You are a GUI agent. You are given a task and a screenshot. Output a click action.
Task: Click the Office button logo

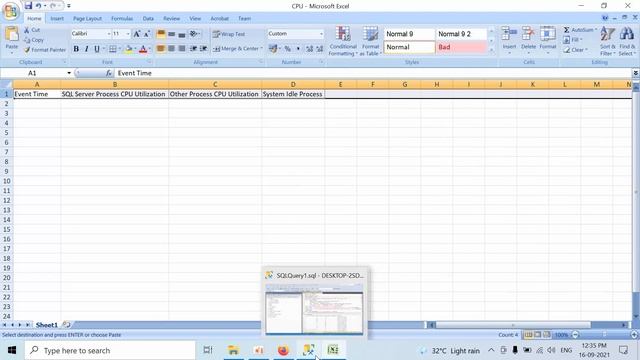(x=10, y=11)
